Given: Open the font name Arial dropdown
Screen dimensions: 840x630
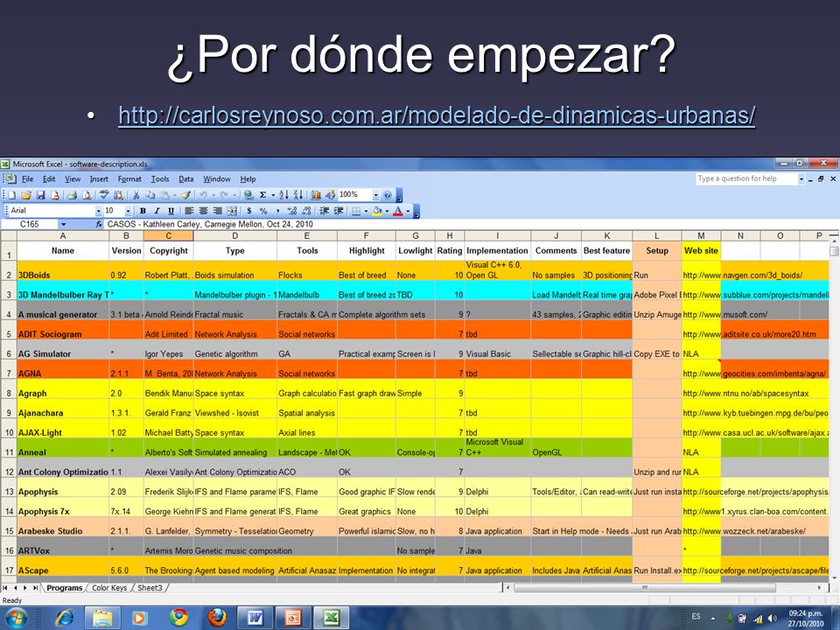Looking at the screenshot, I should (98, 211).
